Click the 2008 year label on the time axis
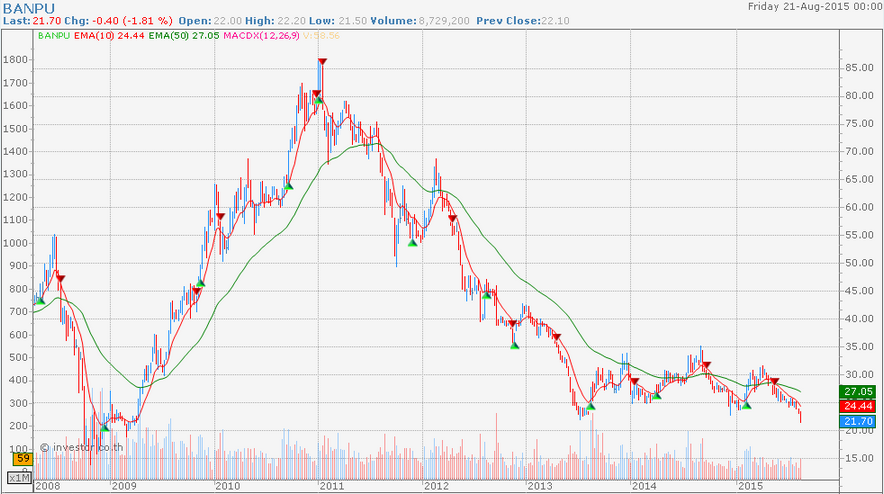The width and height of the screenshot is (884, 494). coord(47,486)
